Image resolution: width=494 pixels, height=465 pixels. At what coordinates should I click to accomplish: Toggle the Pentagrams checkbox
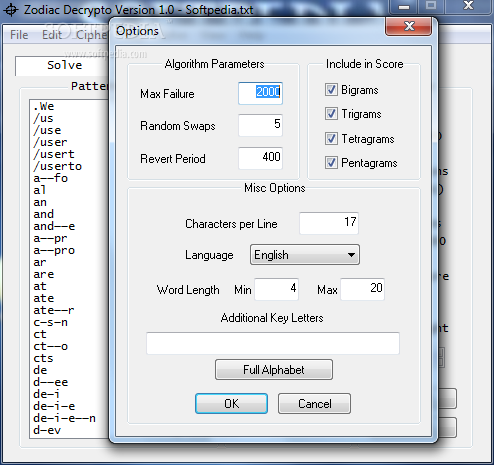coord(331,163)
